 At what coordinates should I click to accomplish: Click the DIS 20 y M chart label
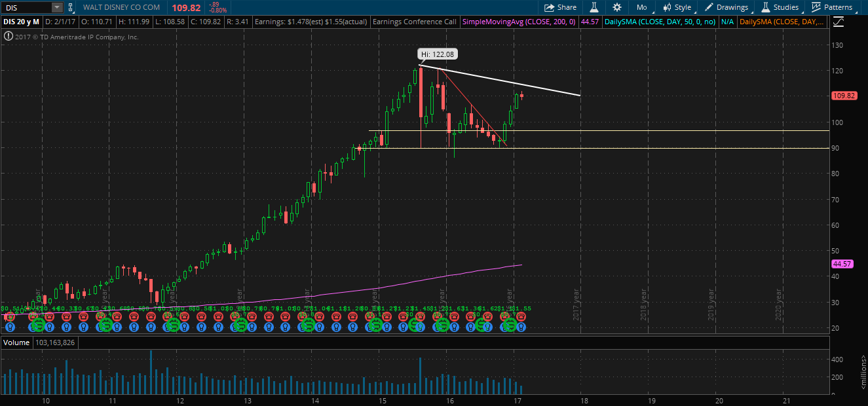(x=22, y=22)
